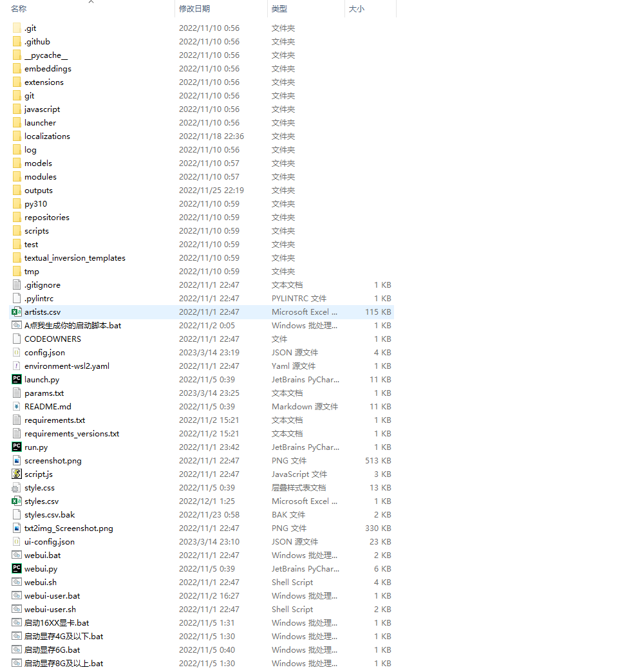Click the Markdown icon beside README.md
The height and width of the screenshot is (672, 620).
[16, 406]
